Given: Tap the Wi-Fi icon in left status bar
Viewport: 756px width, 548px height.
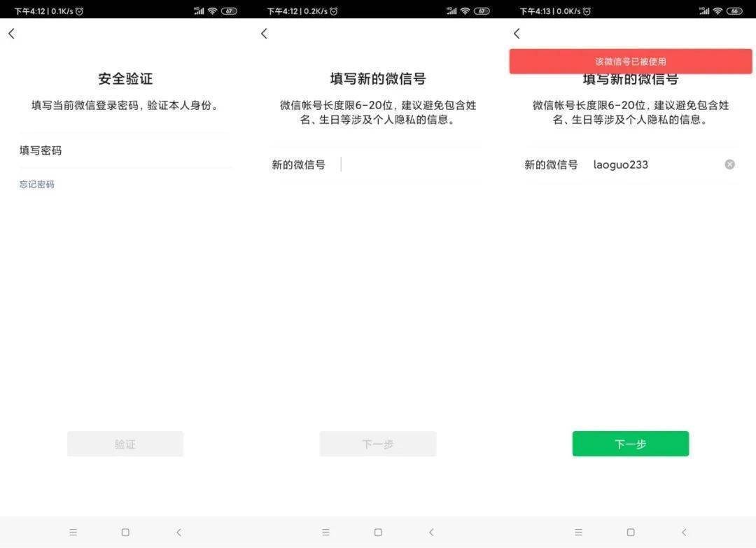Looking at the screenshot, I should tap(212, 11).
